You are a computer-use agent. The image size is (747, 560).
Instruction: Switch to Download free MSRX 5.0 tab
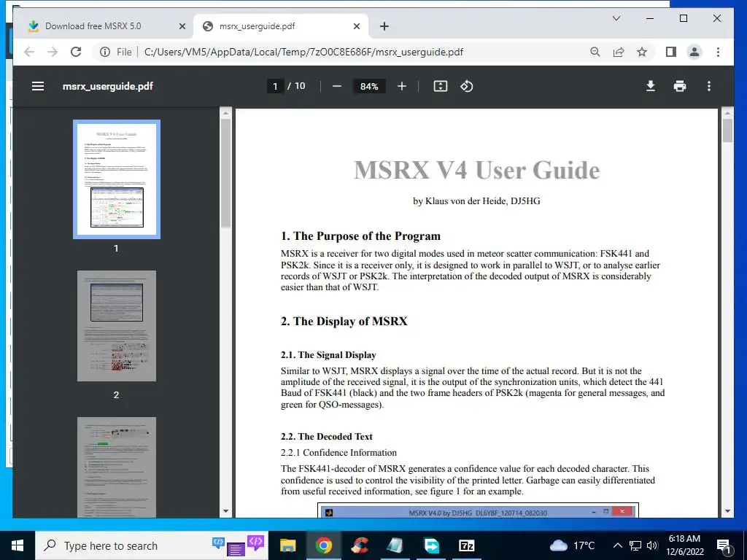tap(102, 26)
